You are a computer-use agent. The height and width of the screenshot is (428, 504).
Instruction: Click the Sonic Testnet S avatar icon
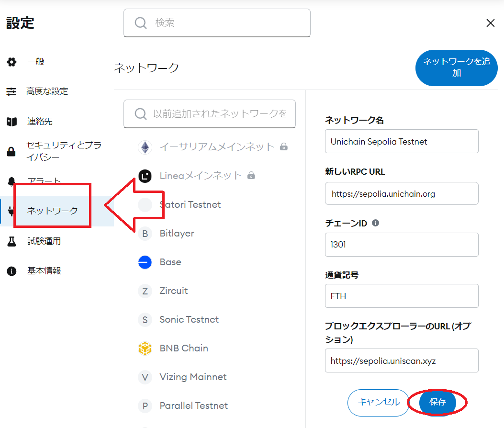click(x=145, y=320)
